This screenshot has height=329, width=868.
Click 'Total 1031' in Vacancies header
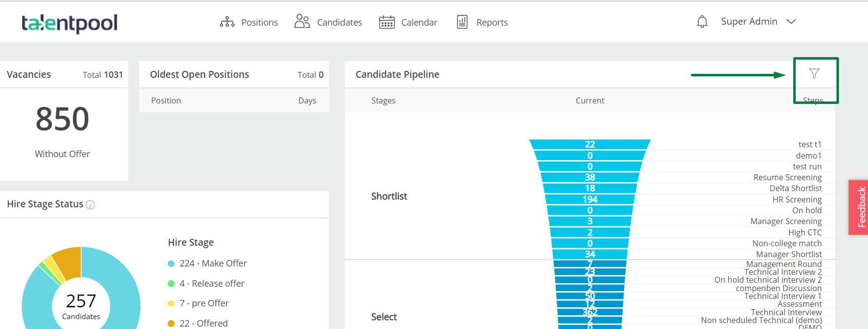103,75
